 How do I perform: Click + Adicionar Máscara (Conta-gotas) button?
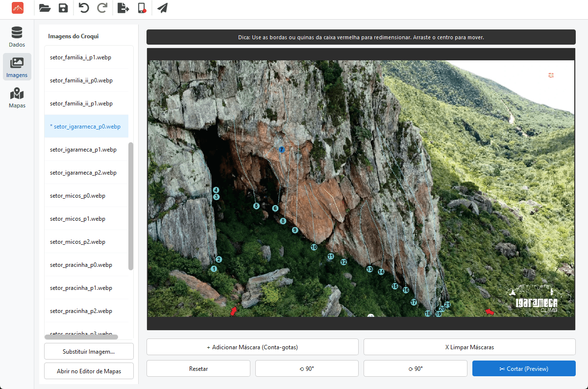(252, 347)
